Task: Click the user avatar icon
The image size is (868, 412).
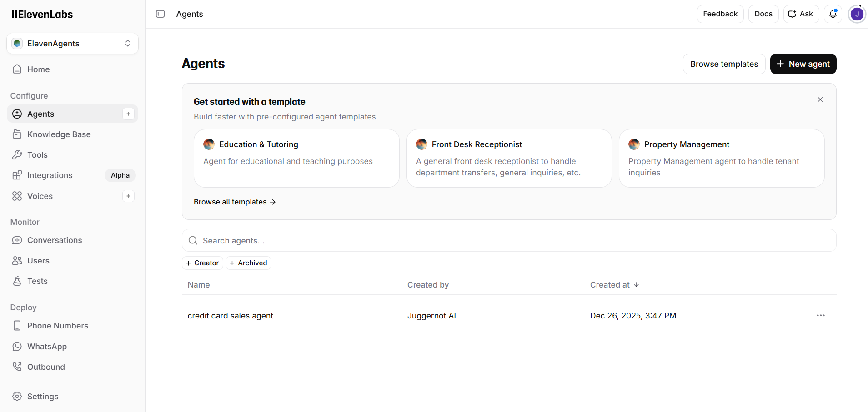Action: click(x=857, y=14)
